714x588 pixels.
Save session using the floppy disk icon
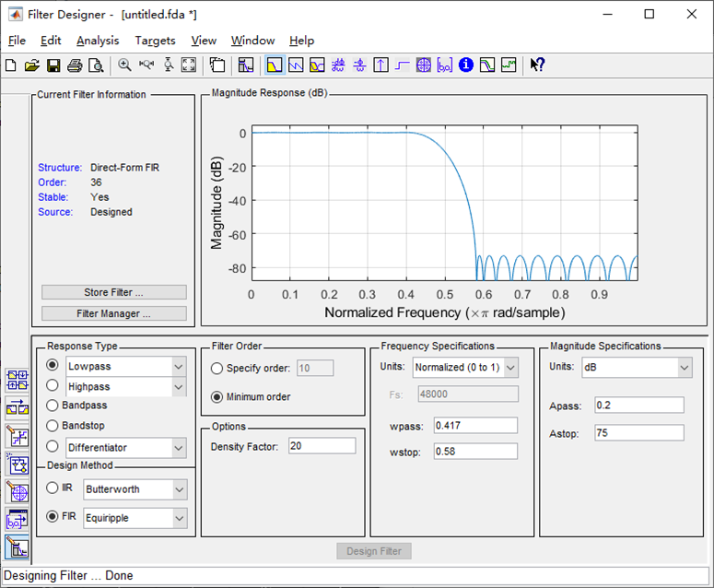coord(53,65)
